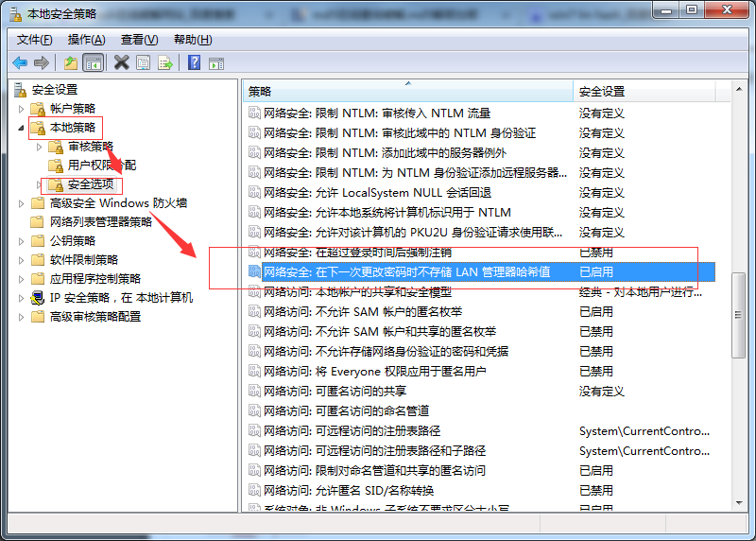Screen dimensions: 756x541
Task: Select the 本地策略 tree item
Action: pos(73,128)
